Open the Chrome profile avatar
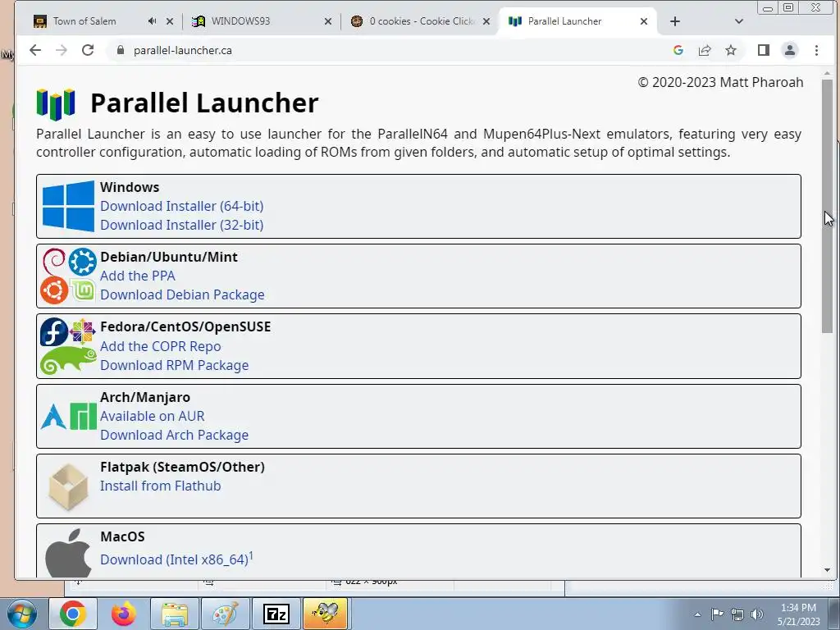 click(790, 50)
